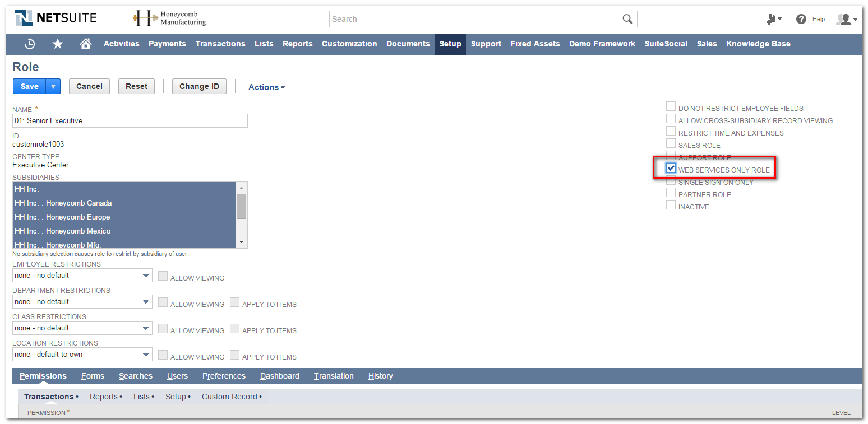Open the Create New document icon menu
868x424 pixels.
click(774, 19)
